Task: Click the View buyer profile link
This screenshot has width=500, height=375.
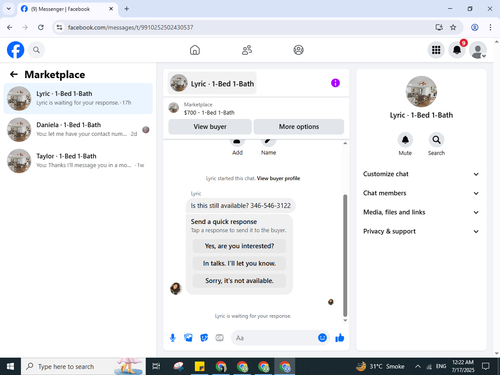Action: tap(278, 178)
